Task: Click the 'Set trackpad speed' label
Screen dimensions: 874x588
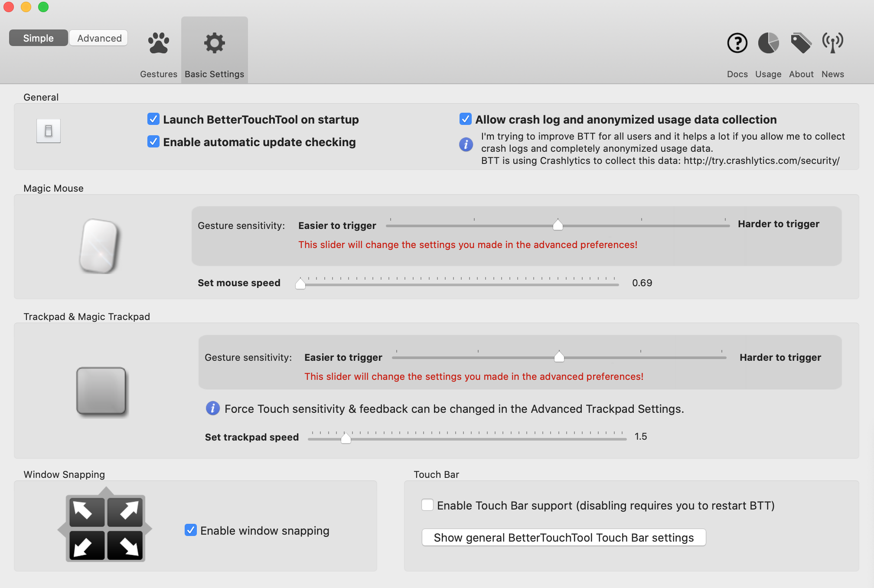Action: click(252, 437)
